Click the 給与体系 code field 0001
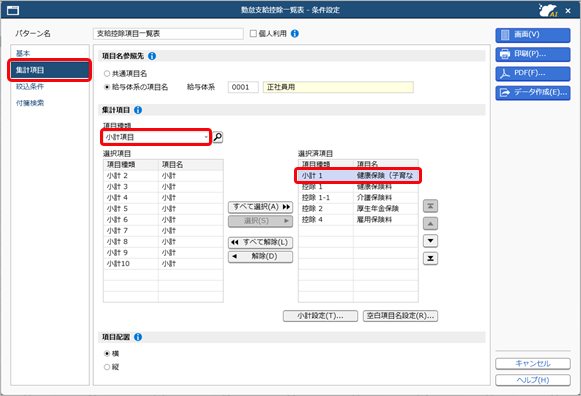This screenshot has height=396, width=581. click(243, 87)
